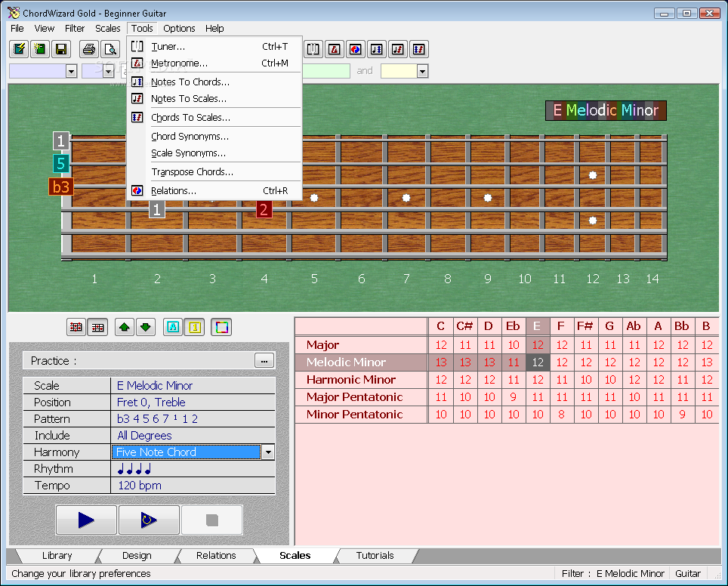Click the new/edit chord toolbar icon with lightning
Screen dimensions: 728x586
tap(19, 49)
